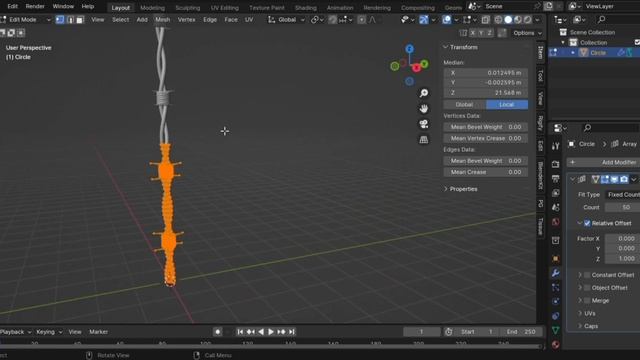Open the Object Data green triangle tab
The image size is (640, 360).
coord(556,330)
